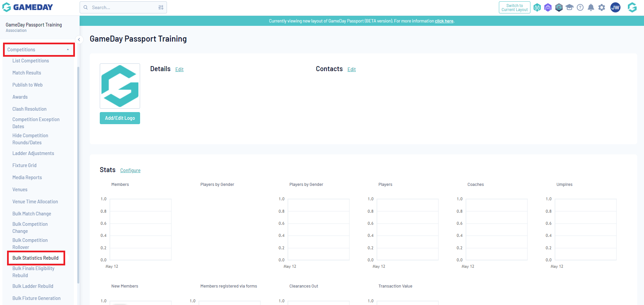The image size is (644, 305).
Task: Open Venue Time Allocation
Action: tap(35, 202)
